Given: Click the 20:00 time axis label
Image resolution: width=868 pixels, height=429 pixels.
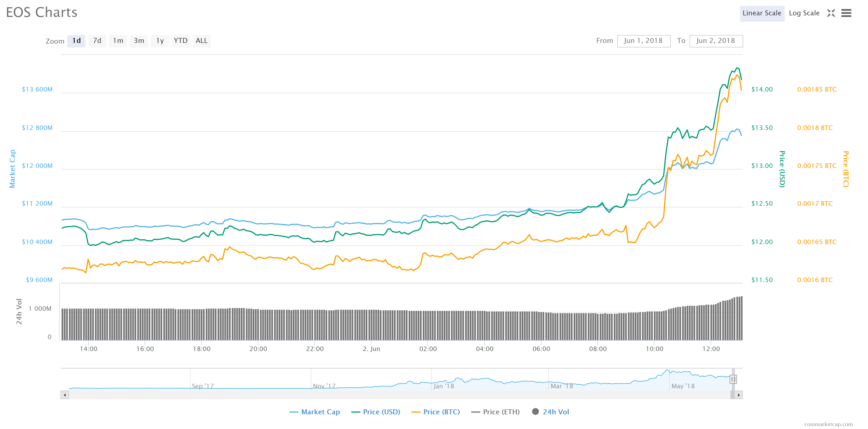Looking at the screenshot, I should click(x=258, y=349).
